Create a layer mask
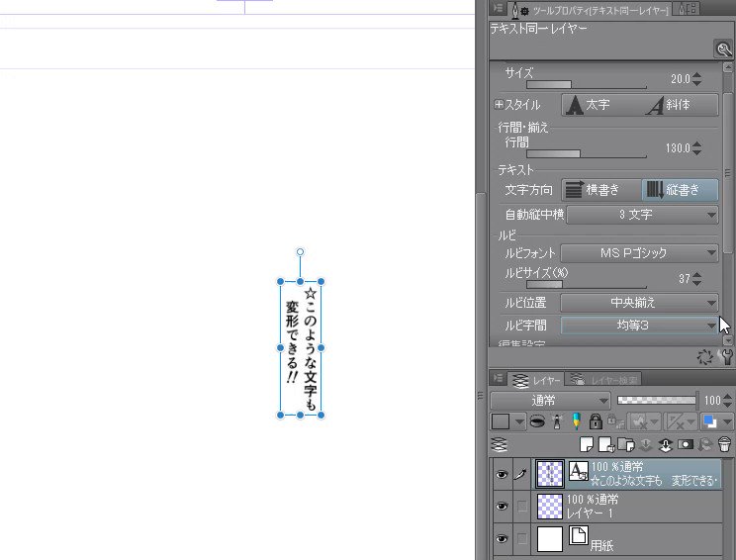This screenshot has height=560, width=736. point(686,444)
